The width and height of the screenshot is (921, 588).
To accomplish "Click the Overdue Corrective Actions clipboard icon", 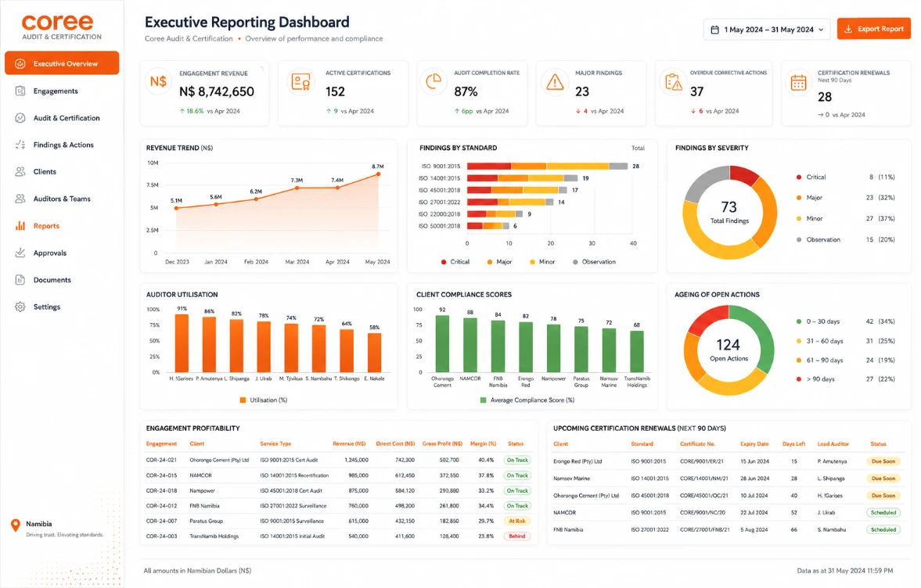I will coord(673,82).
